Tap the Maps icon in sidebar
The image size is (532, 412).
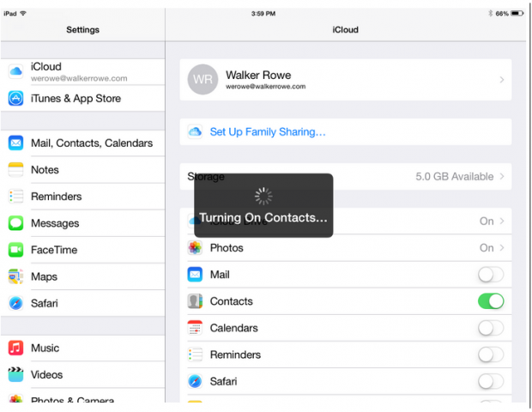coord(15,276)
